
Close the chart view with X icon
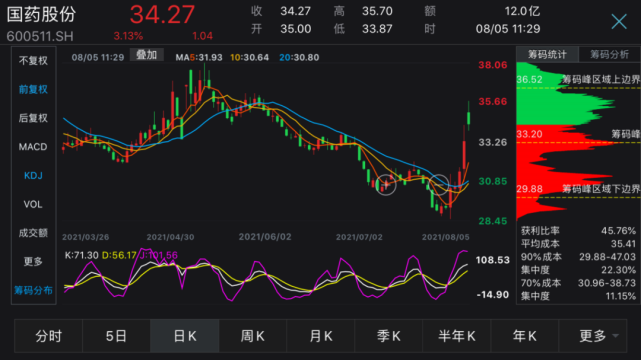[x=619, y=21]
